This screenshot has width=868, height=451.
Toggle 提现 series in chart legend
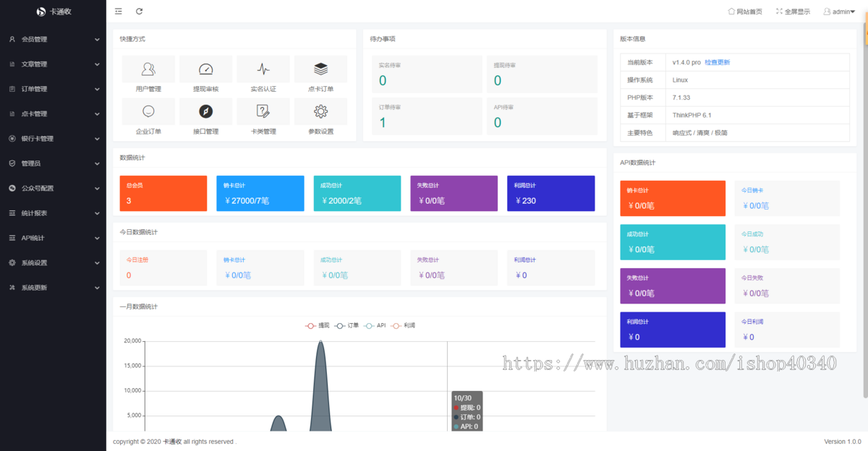(318, 325)
